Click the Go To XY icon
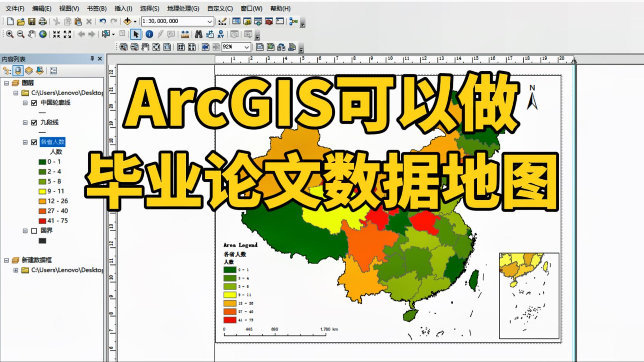 coord(220,34)
